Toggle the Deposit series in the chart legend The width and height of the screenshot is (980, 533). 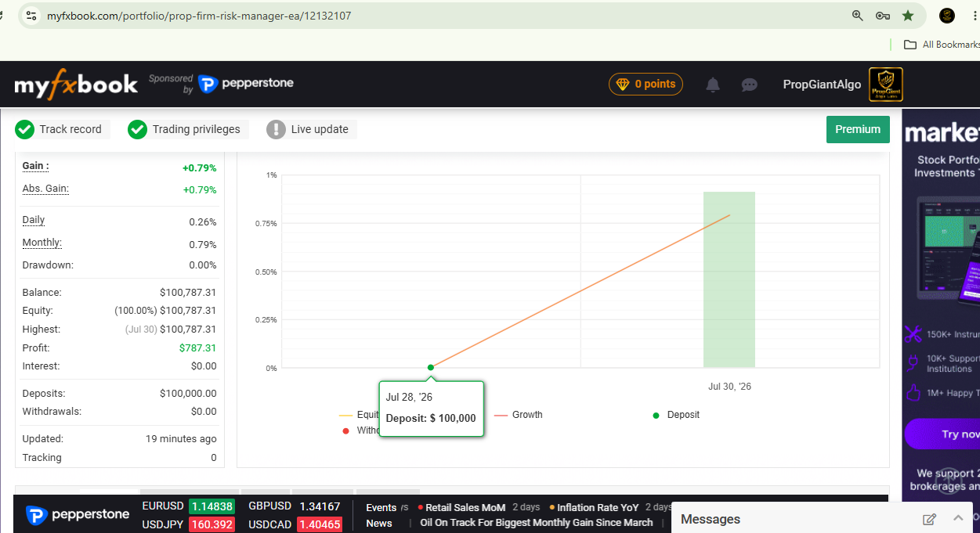pos(676,415)
